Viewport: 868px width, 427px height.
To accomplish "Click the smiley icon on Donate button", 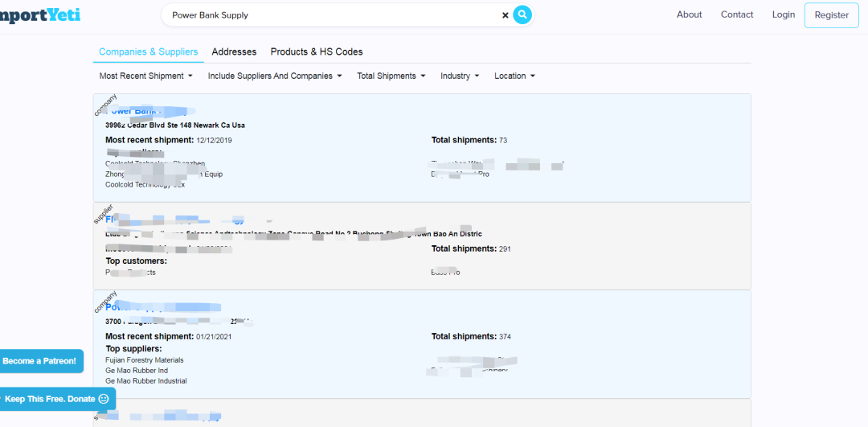I will [x=104, y=399].
